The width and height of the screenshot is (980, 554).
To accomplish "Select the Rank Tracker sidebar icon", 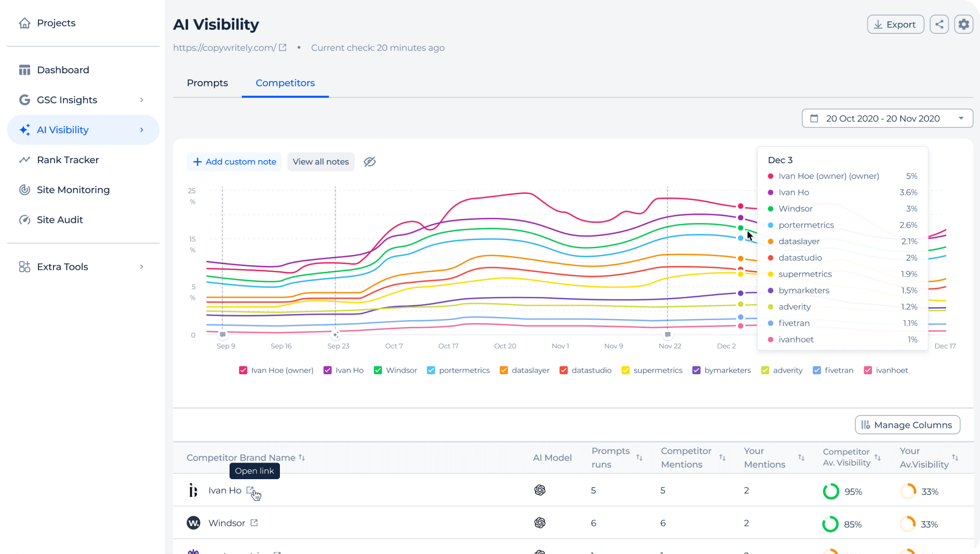I will pos(24,160).
